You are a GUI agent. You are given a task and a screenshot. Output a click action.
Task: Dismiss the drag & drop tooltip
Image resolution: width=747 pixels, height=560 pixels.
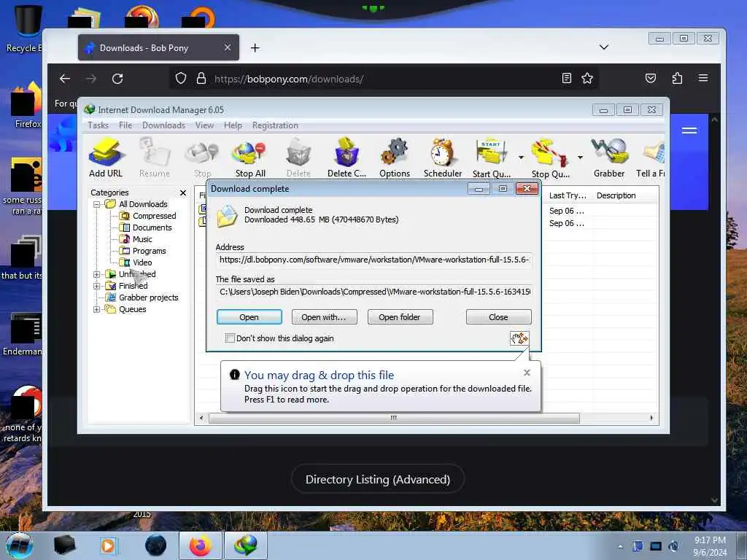coord(527,373)
